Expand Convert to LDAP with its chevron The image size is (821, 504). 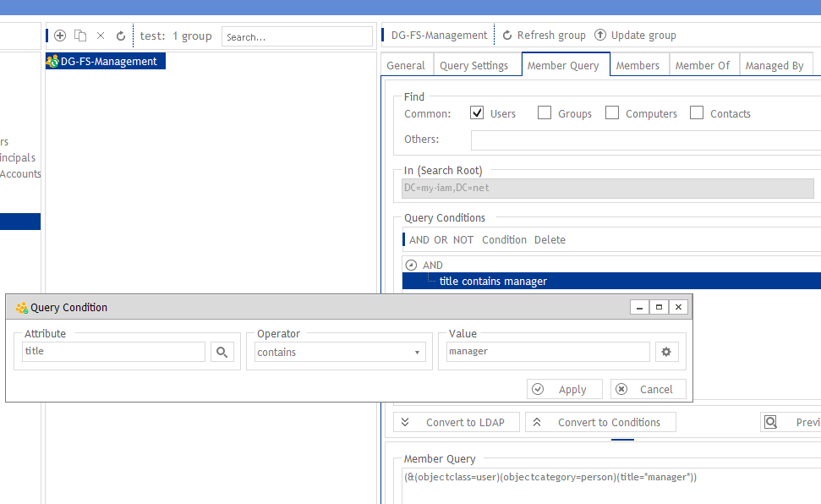coord(405,421)
